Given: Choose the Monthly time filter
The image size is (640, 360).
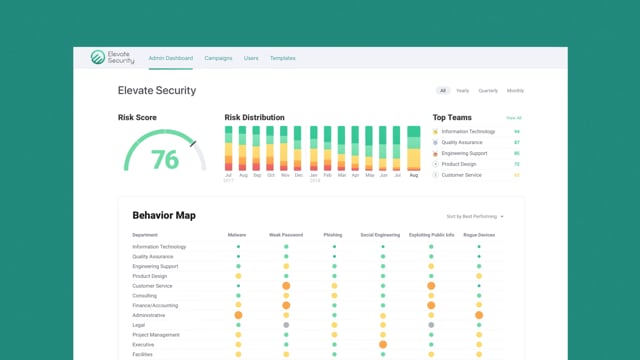Looking at the screenshot, I should click(x=515, y=91).
